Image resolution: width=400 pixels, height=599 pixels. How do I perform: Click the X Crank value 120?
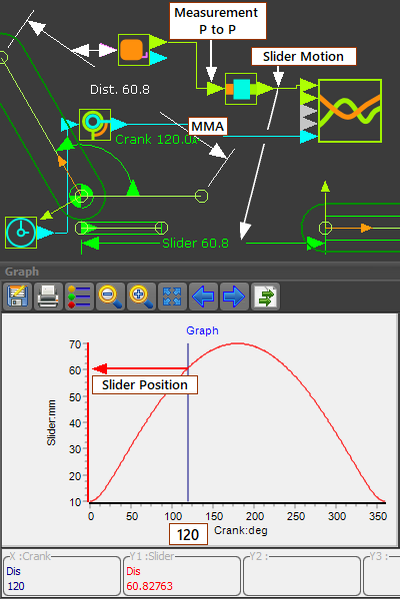point(16,586)
